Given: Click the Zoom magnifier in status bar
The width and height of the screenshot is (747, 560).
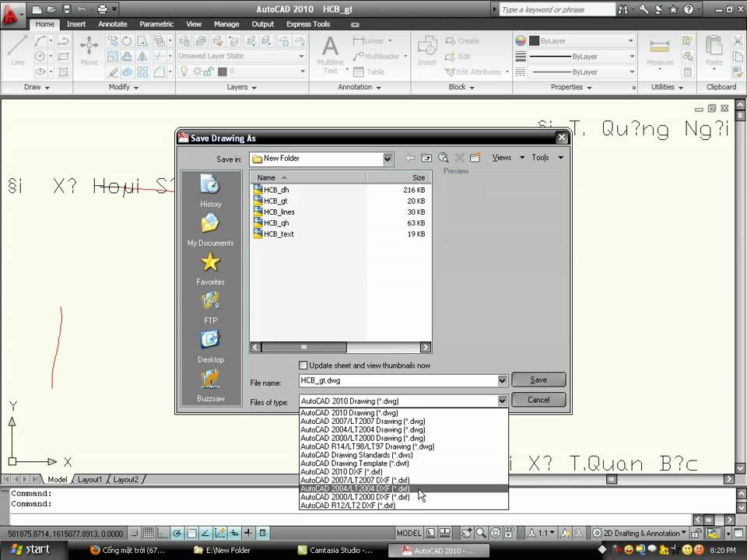Looking at the screenshot, I should click(x=481, y=533).
